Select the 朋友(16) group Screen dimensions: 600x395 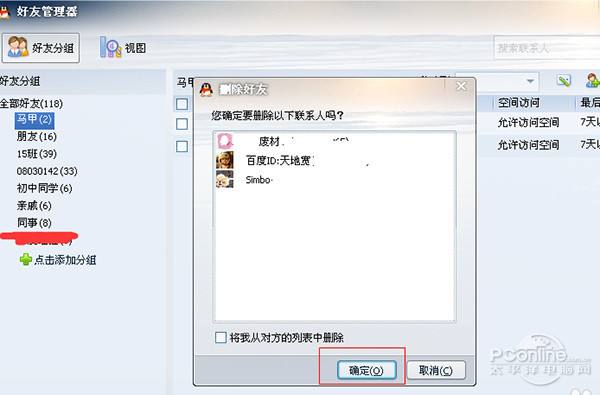[x=37, y=136]
